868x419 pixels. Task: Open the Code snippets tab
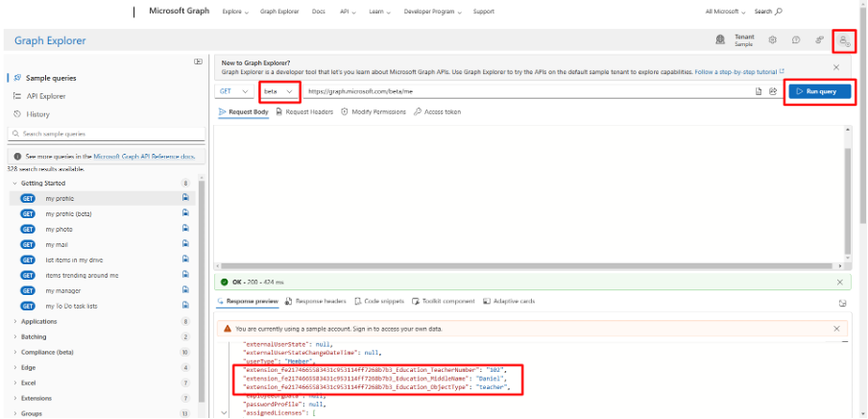coord(380,301)
